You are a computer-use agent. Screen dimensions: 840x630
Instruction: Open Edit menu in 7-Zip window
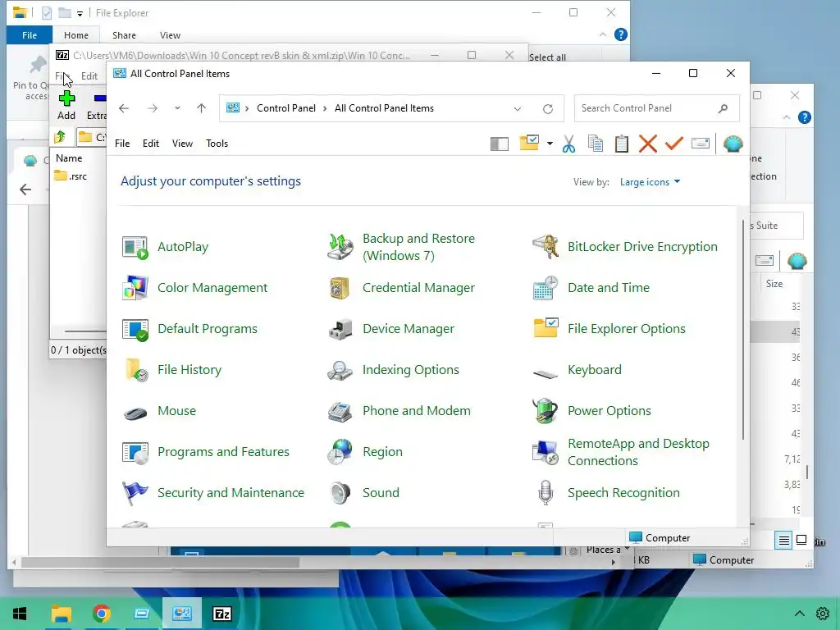(89, 76)
